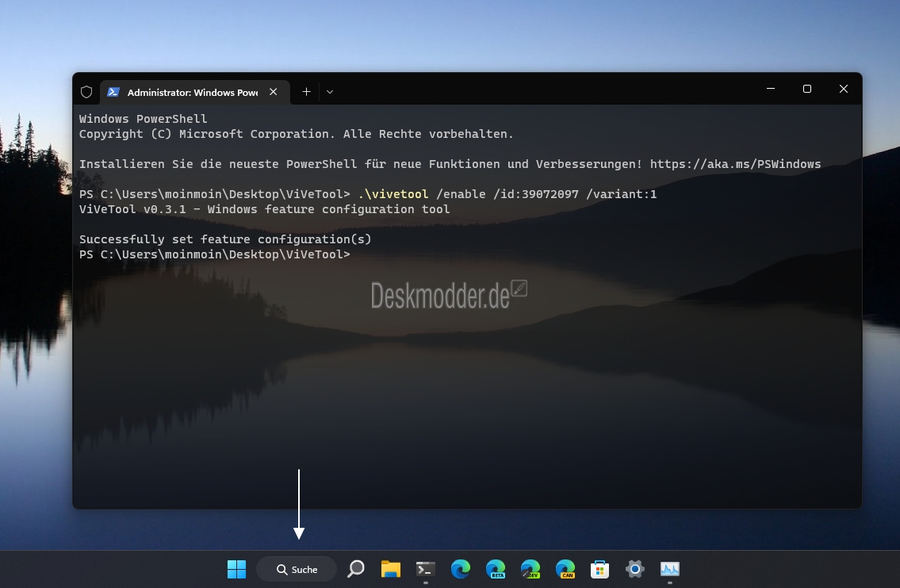The image size is (900, 588).
Task: Launch Microsoft Edge Dev from taskbar
Action: click(530, 569)
